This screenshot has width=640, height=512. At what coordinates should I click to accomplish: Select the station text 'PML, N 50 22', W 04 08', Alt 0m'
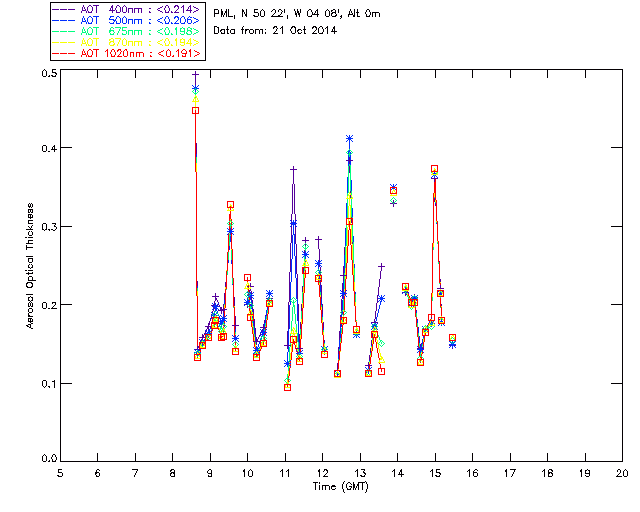click(297, 13)
